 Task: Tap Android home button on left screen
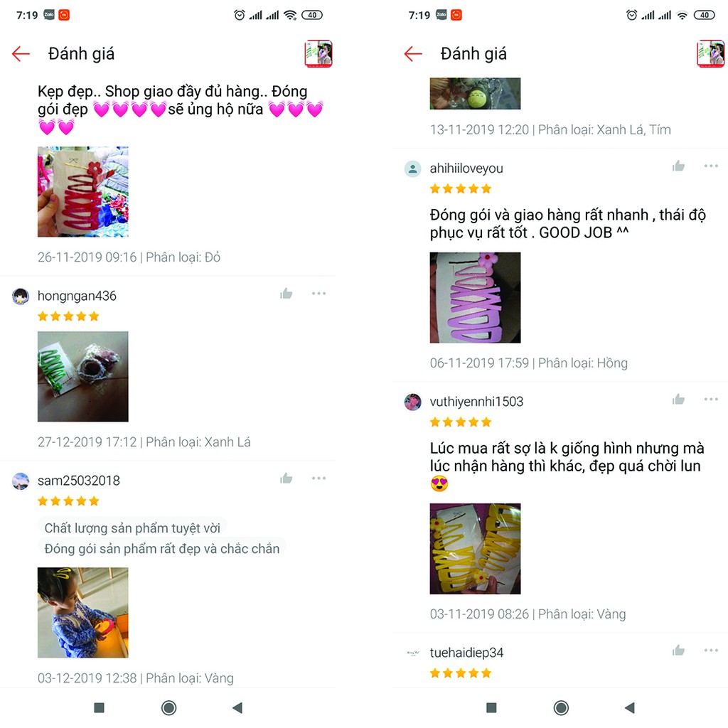[x=169, y=707]
